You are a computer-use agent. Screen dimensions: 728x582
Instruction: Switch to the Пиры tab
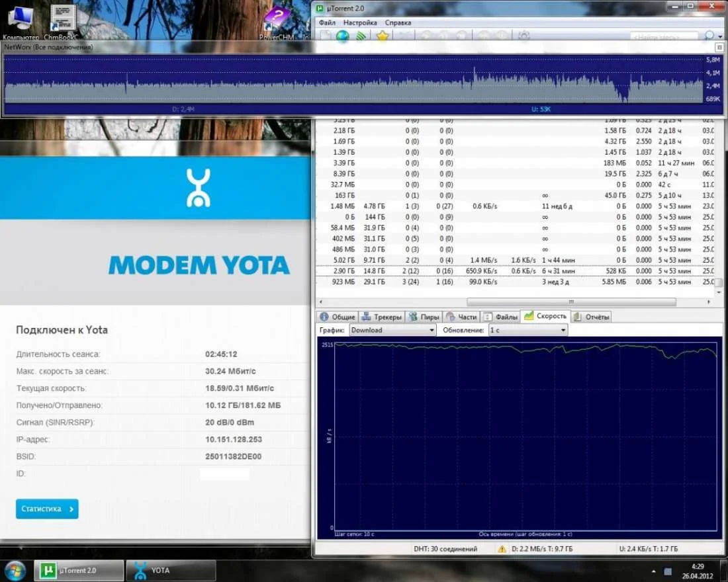click(x=424, y=317)
